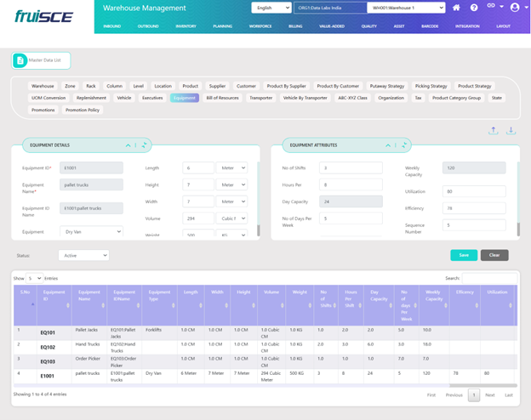Collapse the Equipment Details panel
Image resolution: width=531 pixels, height=420 pixels.
[128, 145]
